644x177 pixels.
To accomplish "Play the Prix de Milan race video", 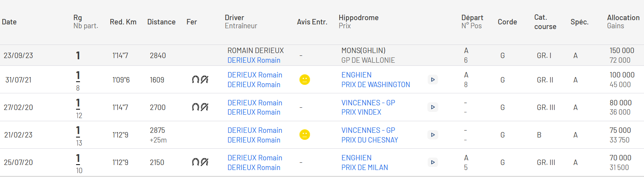I will [x=433, y=162].
